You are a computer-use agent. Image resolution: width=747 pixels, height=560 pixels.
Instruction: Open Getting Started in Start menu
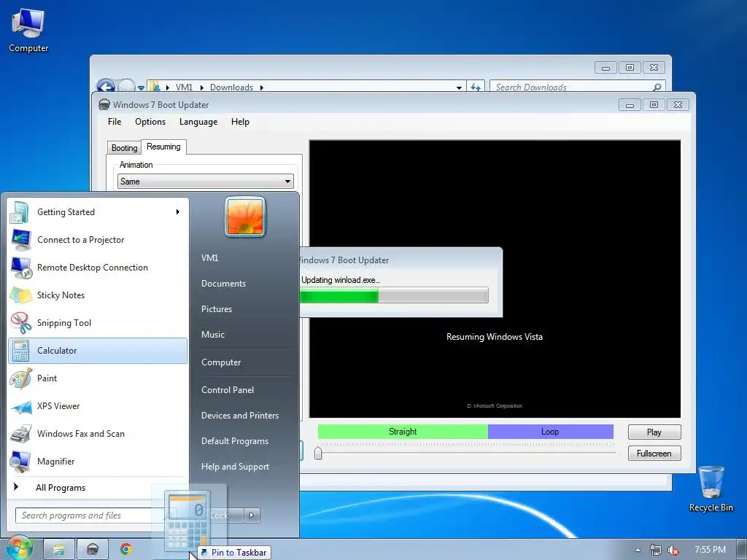[98, 212]
